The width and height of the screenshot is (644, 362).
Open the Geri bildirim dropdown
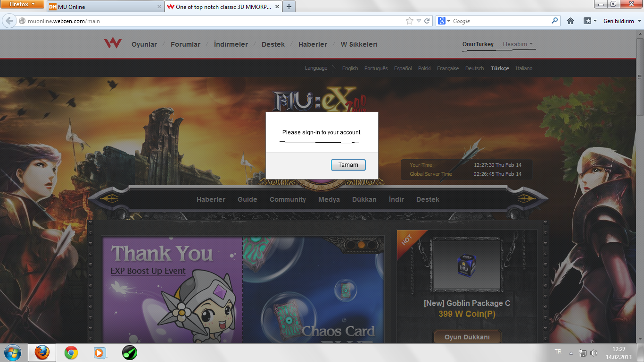click(622, 21)
